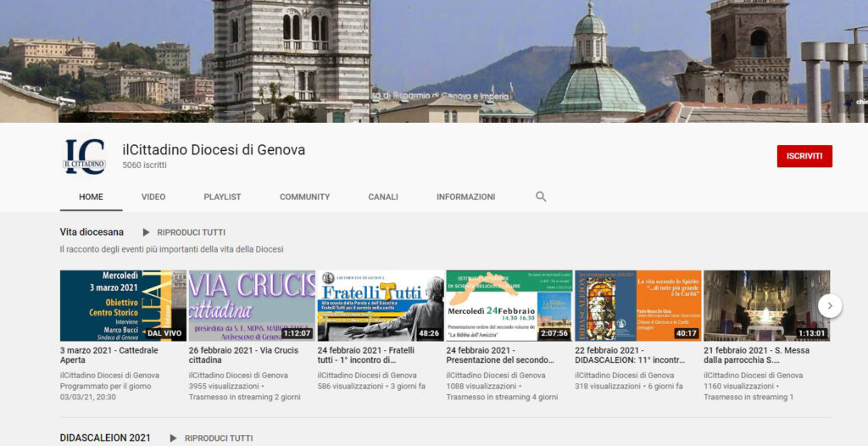Viewport: 868px width, 446px height.
Task: Subscribe using the ISCRIVITI button
Action: pyautogui.click(x=804, y=156)
